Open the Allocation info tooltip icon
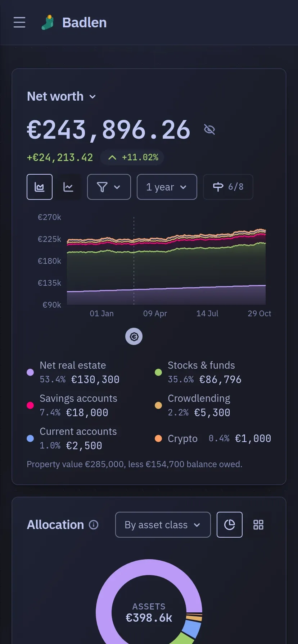 coord(94,525)
